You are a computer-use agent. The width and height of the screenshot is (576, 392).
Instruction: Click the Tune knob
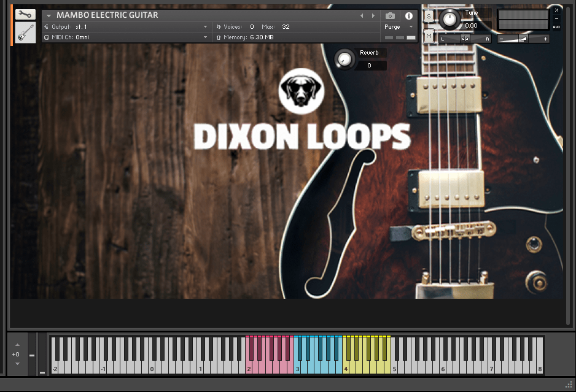tap(450, 20)
